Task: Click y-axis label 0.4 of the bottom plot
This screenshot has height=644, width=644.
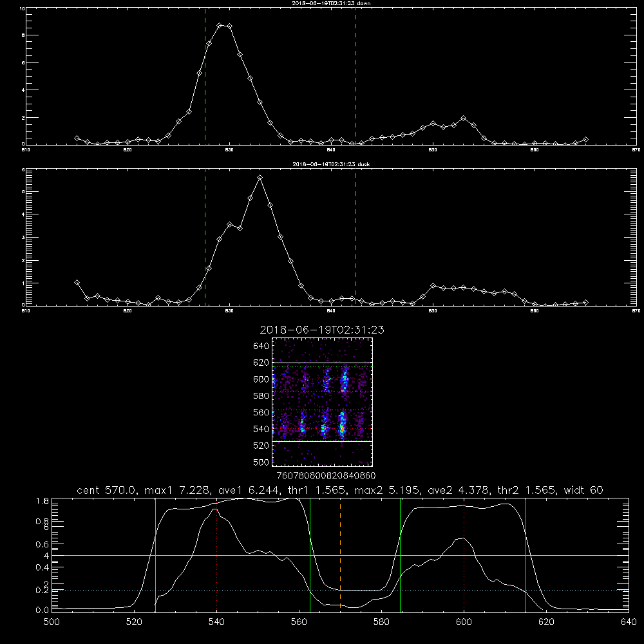Action: (43, 567)
